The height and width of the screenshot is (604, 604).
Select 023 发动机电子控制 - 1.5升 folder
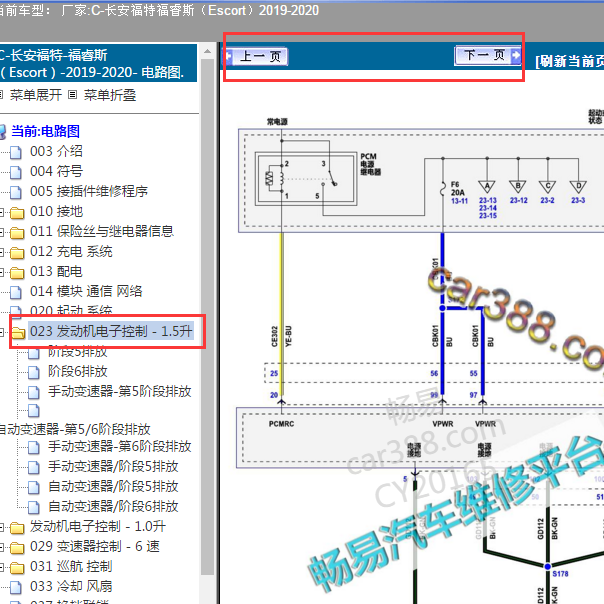pos(111,331)
